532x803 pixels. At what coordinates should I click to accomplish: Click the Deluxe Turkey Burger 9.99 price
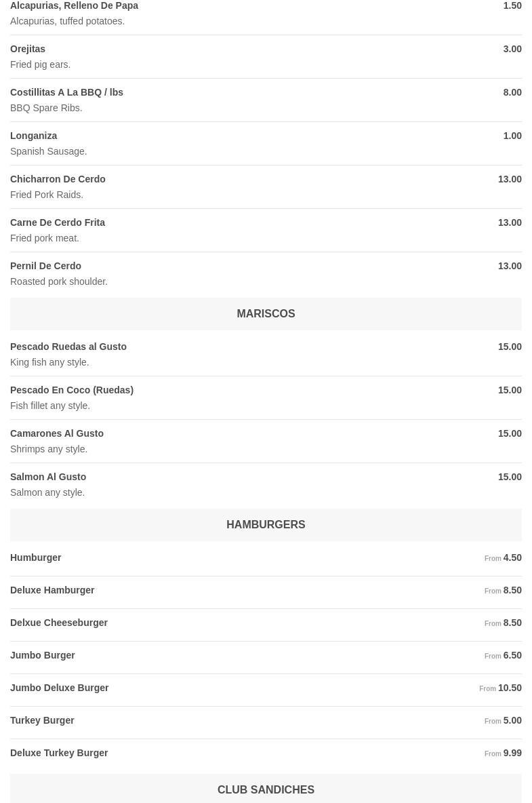512,753
